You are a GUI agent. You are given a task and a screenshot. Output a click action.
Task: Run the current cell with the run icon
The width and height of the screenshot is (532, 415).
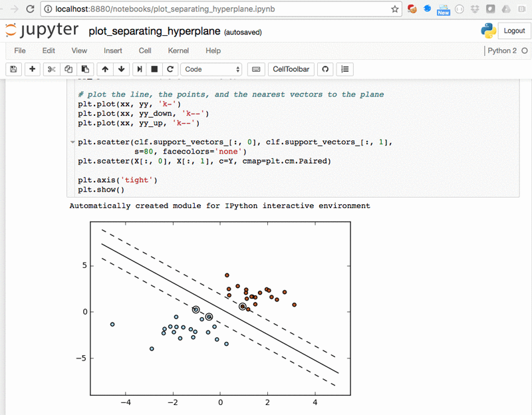[140, 69]
